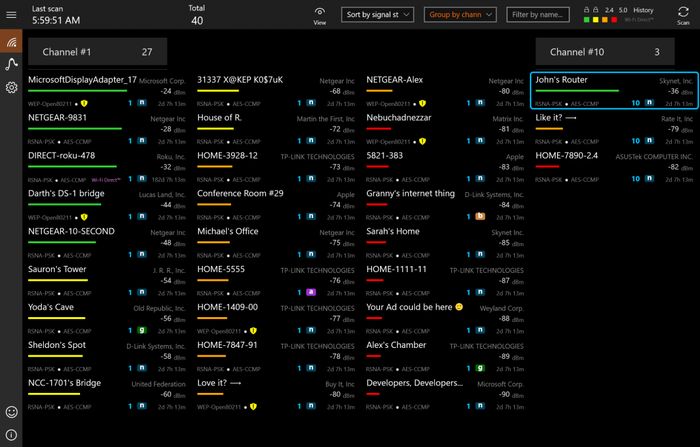
Task: Collapse the Channel #10 group header
Action: (x=604, y=51)
